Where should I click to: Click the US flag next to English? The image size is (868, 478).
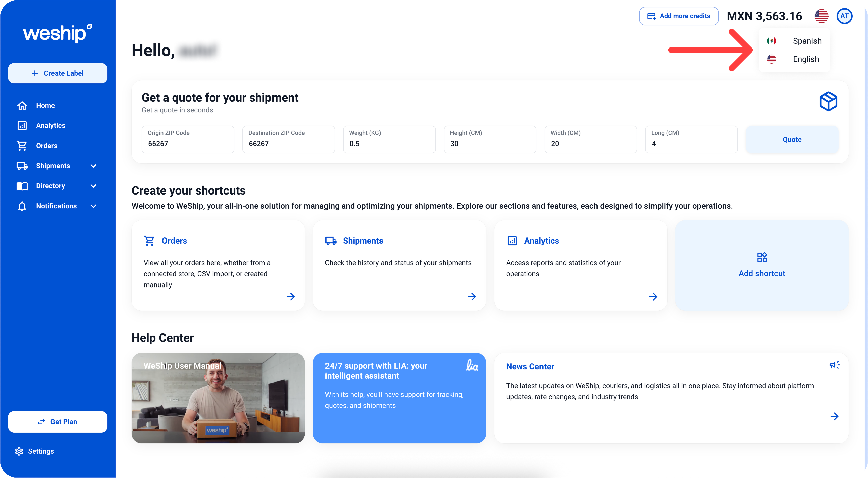(x=772, y=59)
